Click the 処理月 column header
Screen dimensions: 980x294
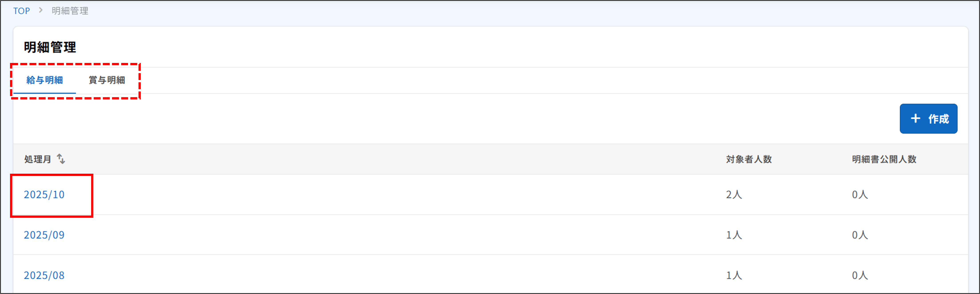coord(38,159)
